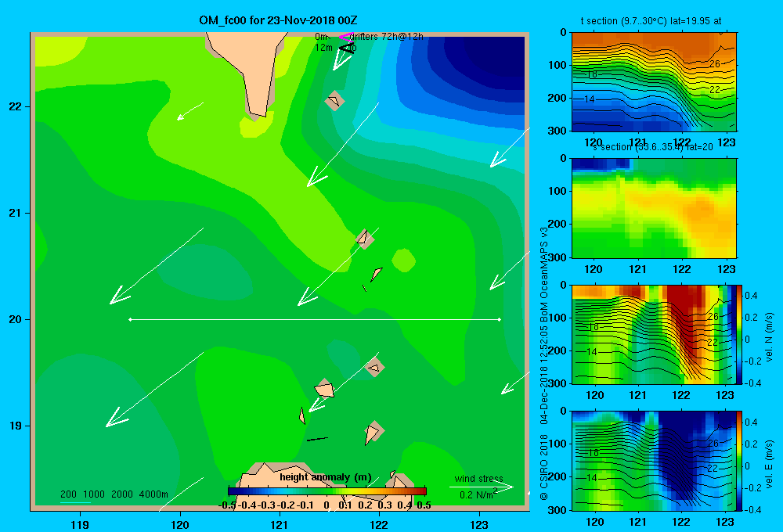The height and width of the screenshot is (532, 783).
Task: Click latitude label "19" on the main map
Action: click(15, 426)
